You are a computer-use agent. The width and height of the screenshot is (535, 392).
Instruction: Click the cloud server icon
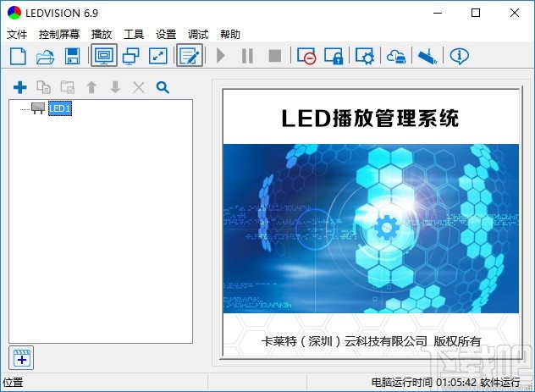(396, 56)
